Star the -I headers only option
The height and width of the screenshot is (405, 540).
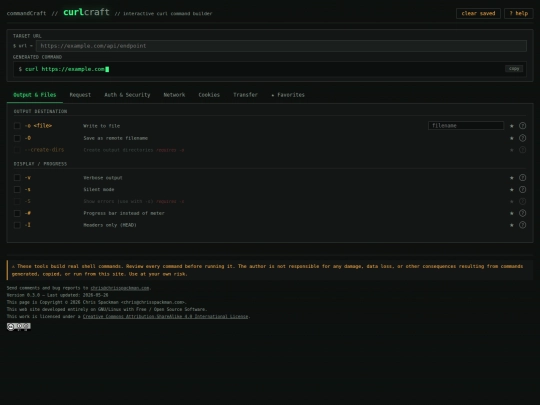pyautogui.click(x=511, y=225)
